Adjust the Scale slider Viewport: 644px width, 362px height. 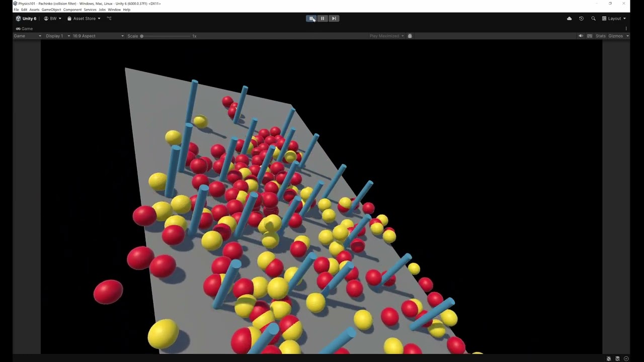166,36
